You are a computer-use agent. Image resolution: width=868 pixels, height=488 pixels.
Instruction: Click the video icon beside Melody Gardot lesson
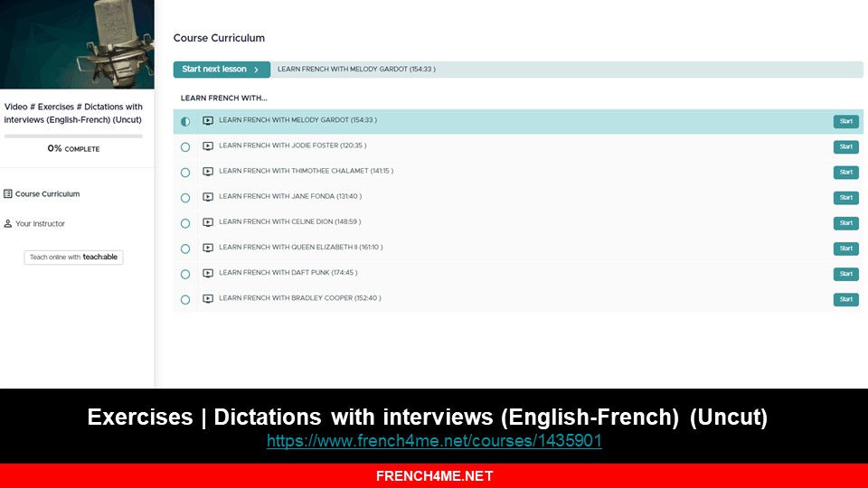[208, 121]
